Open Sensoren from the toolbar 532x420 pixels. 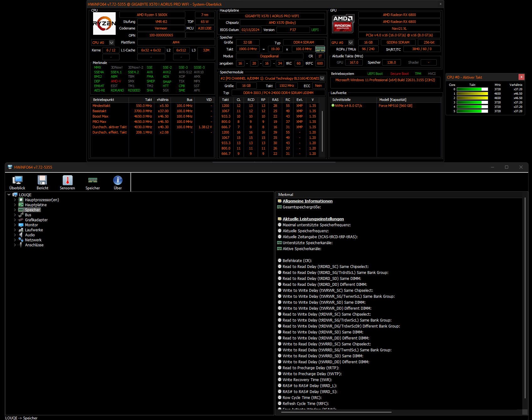[x=67, y=182]
